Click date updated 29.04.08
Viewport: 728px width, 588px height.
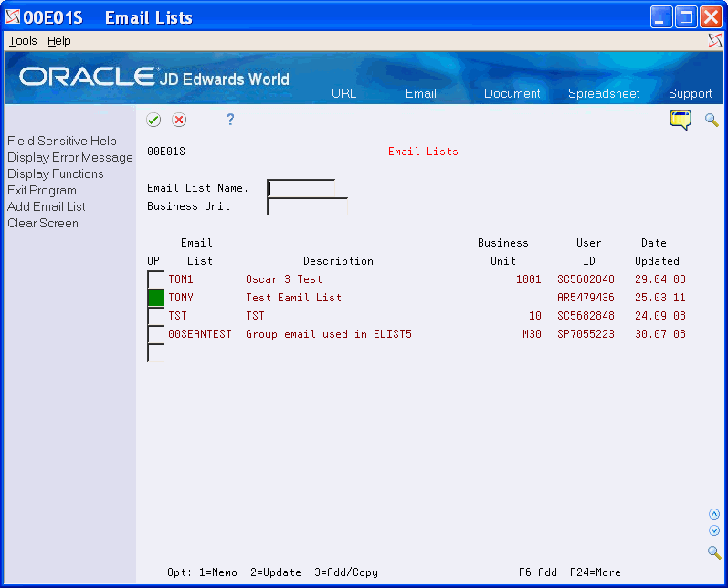pos(660,279)
